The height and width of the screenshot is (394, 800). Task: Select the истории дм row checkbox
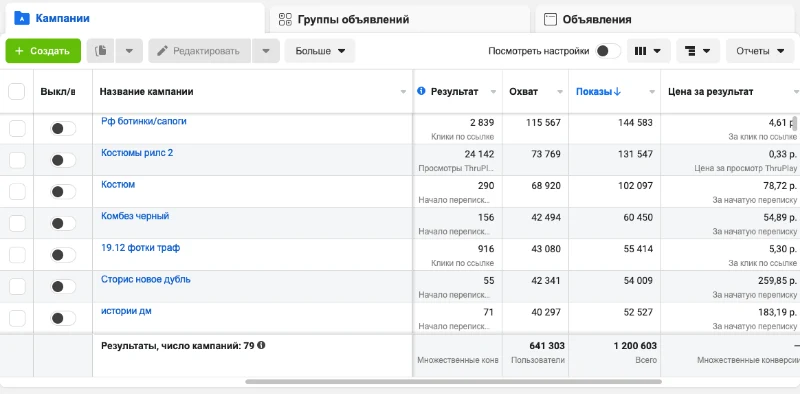17,318
